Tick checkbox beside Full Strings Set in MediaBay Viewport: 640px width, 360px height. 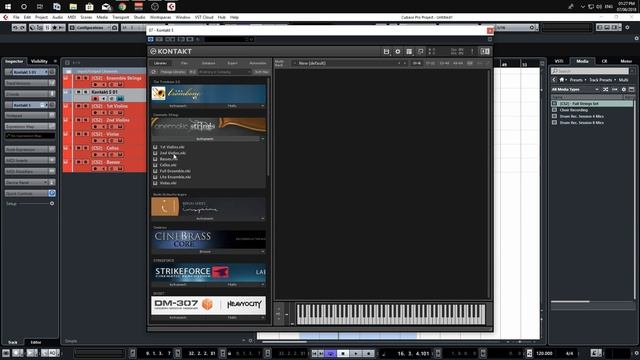[x=554, y=104]
